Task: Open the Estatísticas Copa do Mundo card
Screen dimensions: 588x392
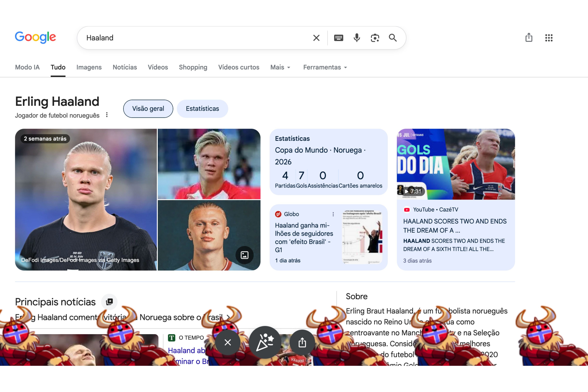Action: [329, 162]
